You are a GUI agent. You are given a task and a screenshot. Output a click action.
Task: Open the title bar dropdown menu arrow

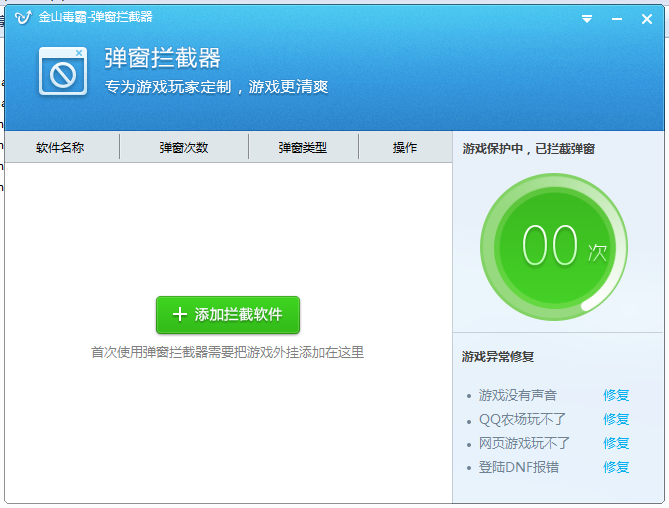pyautogui.click(x=587, y=19)
